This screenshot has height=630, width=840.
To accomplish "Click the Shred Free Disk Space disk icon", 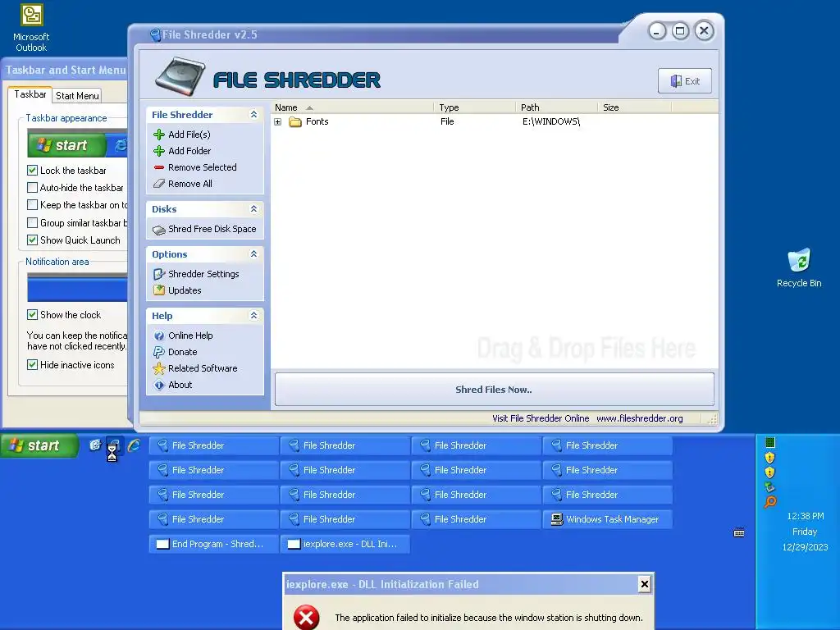I will click(159, 230).
